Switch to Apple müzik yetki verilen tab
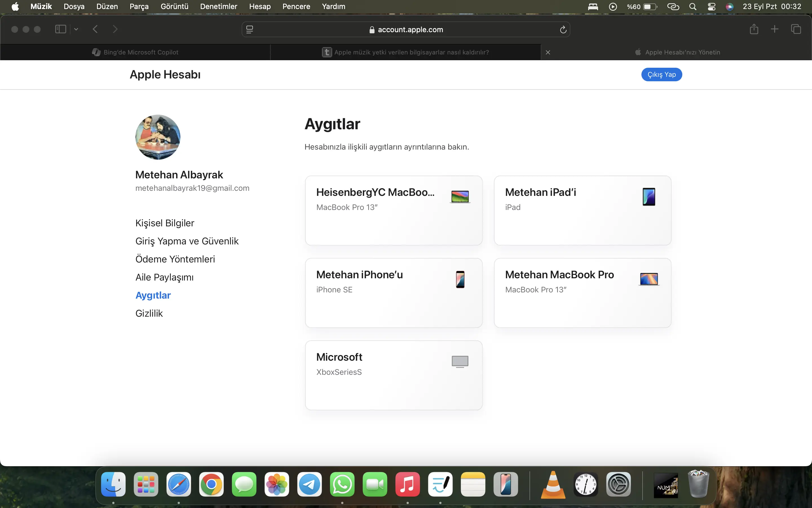The width and height of the screenshot is (812, 508). (x=406, y=52)
